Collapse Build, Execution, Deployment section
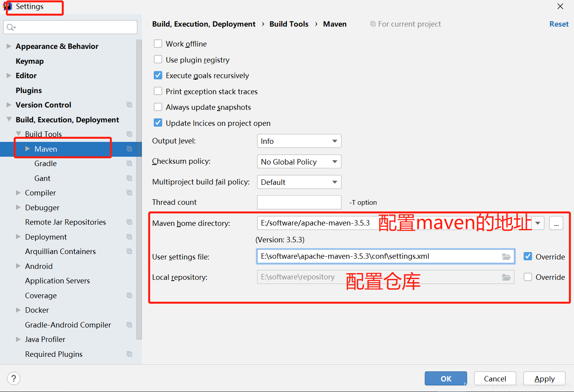This screenshot has height=392, width=574. (9, 120)
